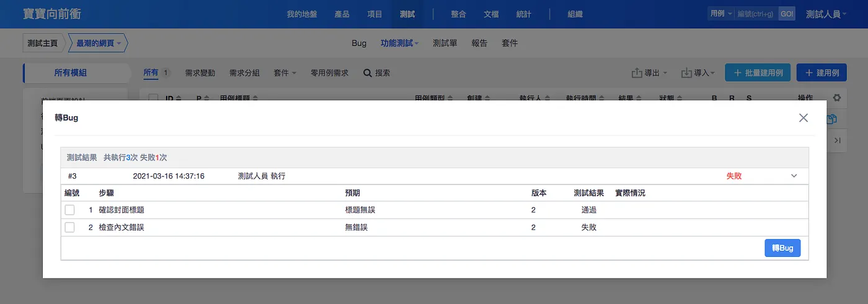The height and width of the screenshot is (304, 868).
Task: Click the 建用例 button
Action: click(x=821, y=73)
